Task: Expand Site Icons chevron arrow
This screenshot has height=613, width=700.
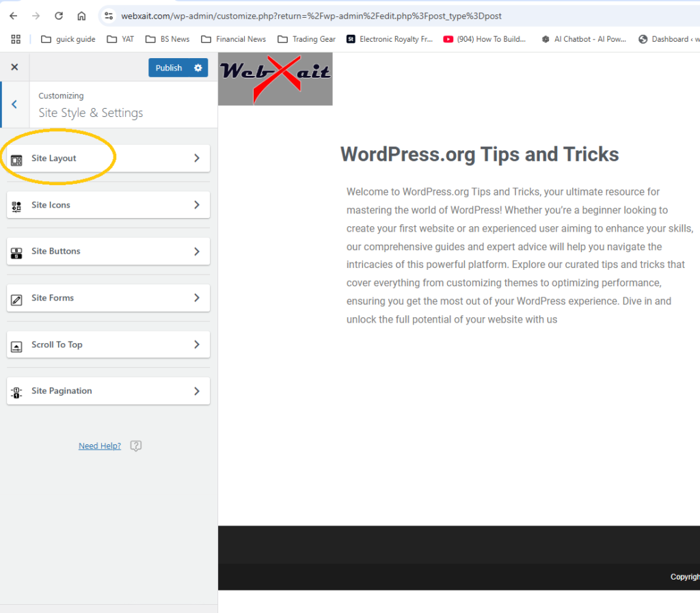Action: (197, 205)
